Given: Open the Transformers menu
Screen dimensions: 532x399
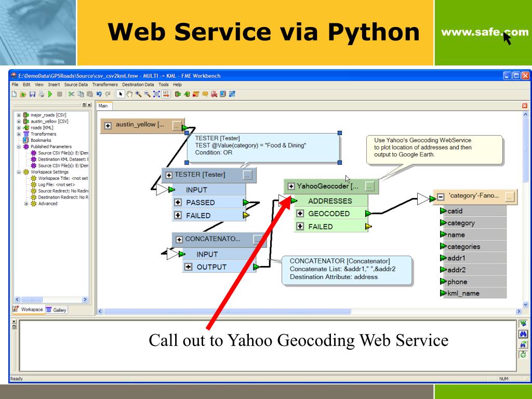Looking at the screenshot, I should point(105,85).
